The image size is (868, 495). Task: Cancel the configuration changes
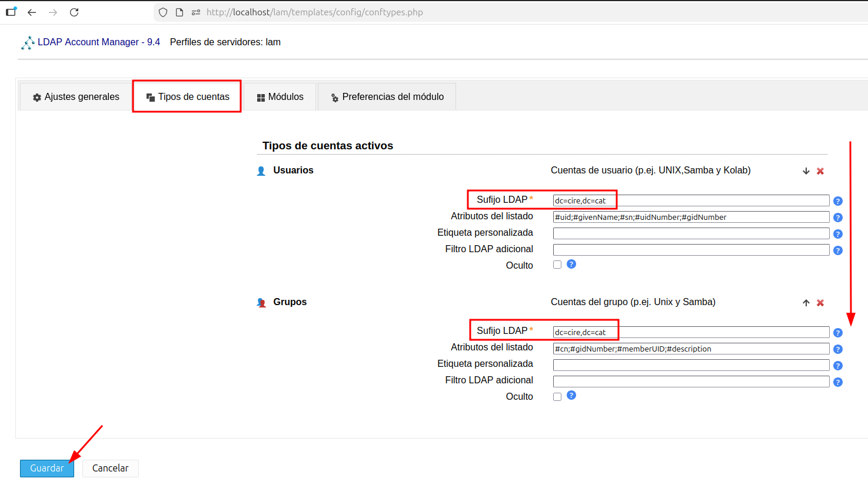click(x=110, y=468)
